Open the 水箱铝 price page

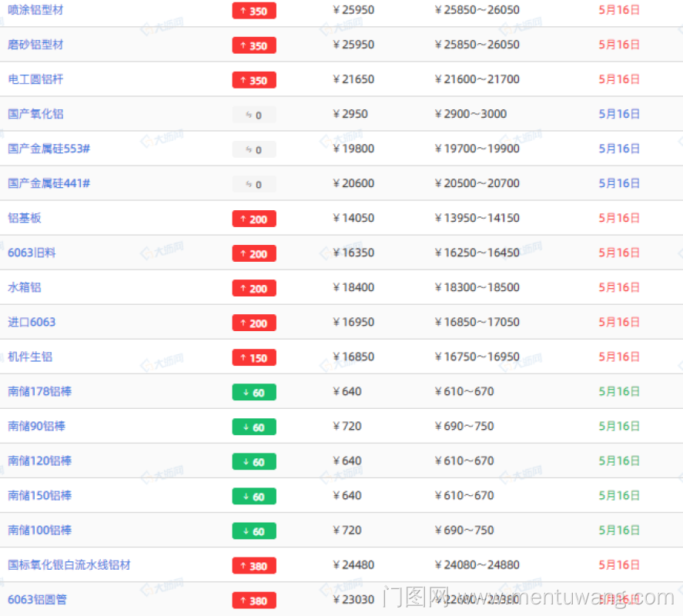[25, 287]
